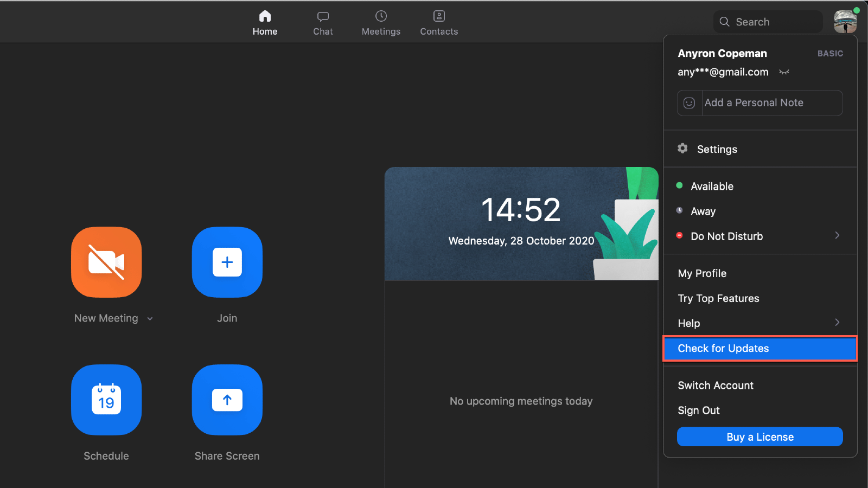
Task: Set status to Available
Action: (712, 186)
